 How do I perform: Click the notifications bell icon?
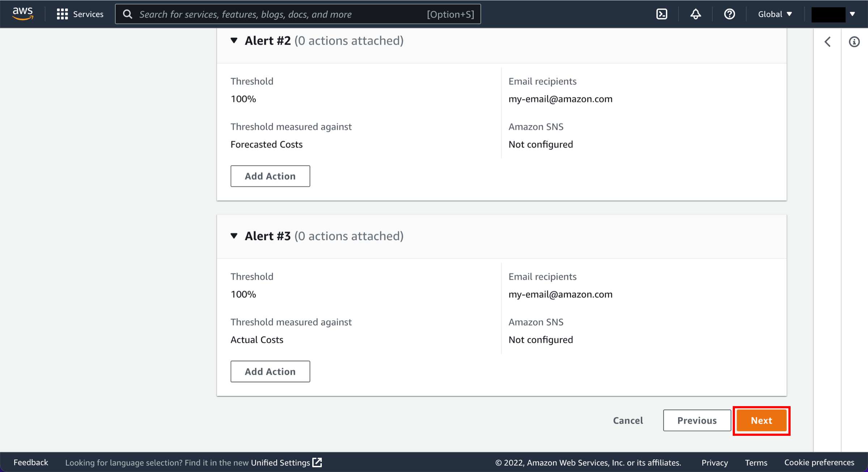(694, 14)
